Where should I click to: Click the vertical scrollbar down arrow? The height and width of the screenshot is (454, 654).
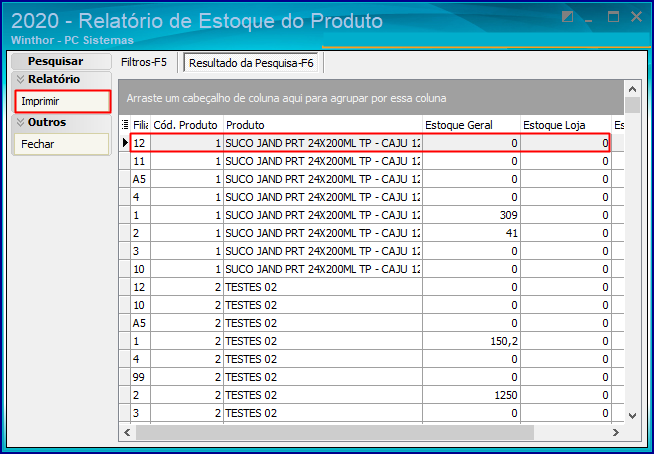pos(632,416)
